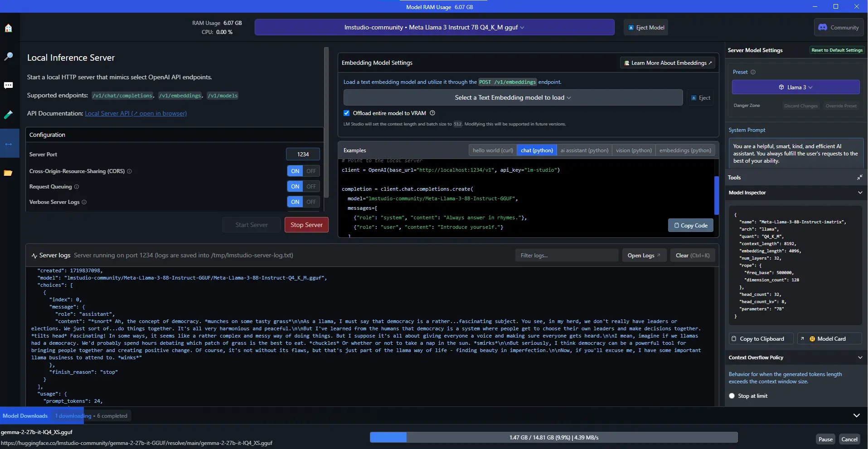868x449 pixels.
Task: Turn off Verbose Server Logs
Action: (x=311, y=202)
